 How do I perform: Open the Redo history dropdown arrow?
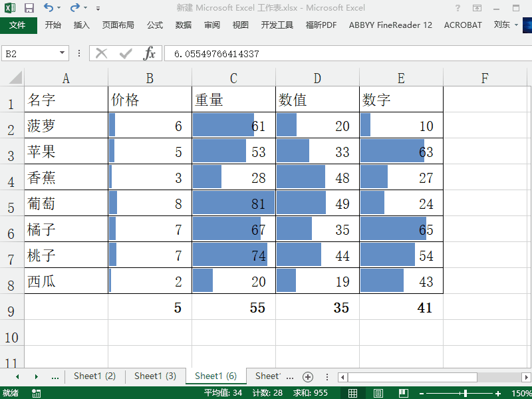(x=86, y=8)
